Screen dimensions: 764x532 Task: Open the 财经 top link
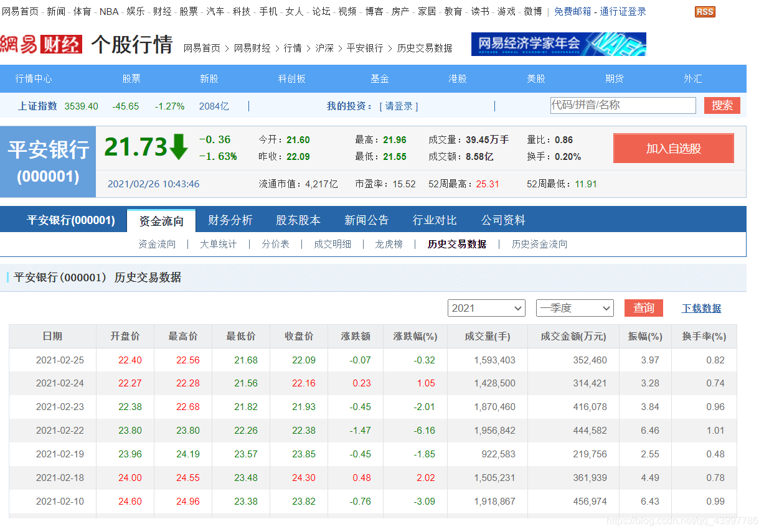click(x=162, y=11)
